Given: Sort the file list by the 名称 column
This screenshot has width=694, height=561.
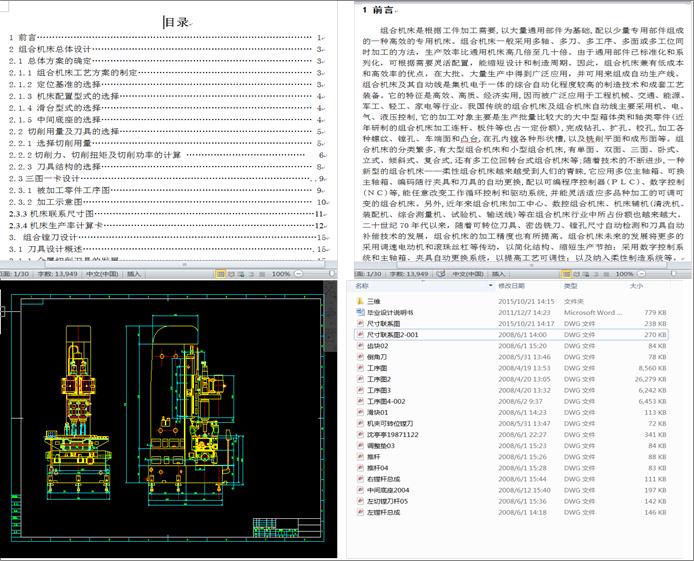Looking at the screenshot, I should tap(362, 286).
